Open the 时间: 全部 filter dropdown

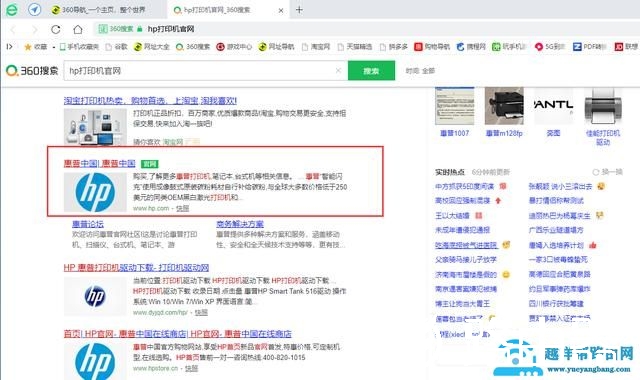(420, 71)
